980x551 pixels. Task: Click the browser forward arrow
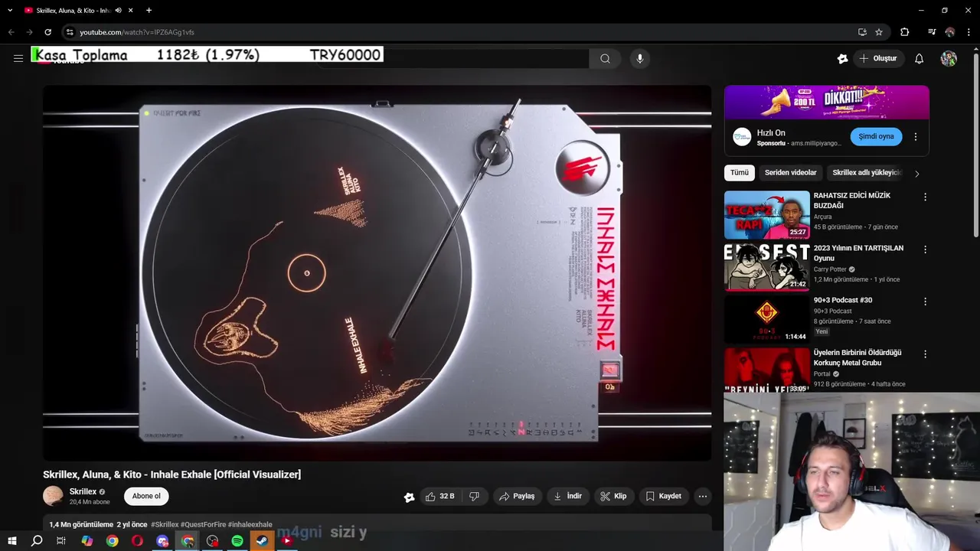pos(29,32)
